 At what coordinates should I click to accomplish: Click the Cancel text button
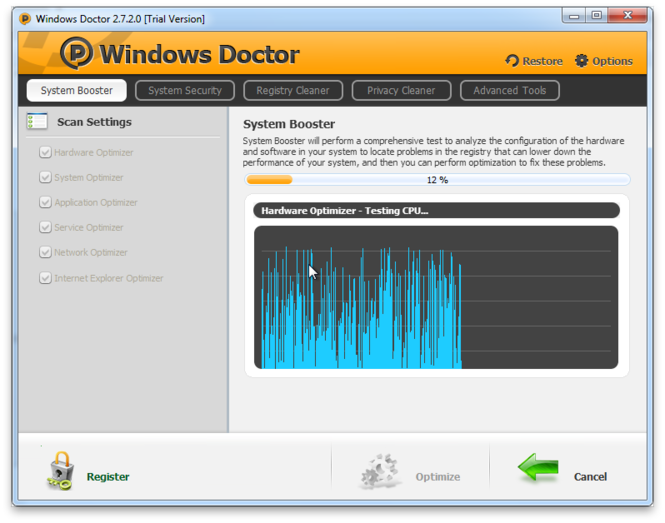coord(590,477)
